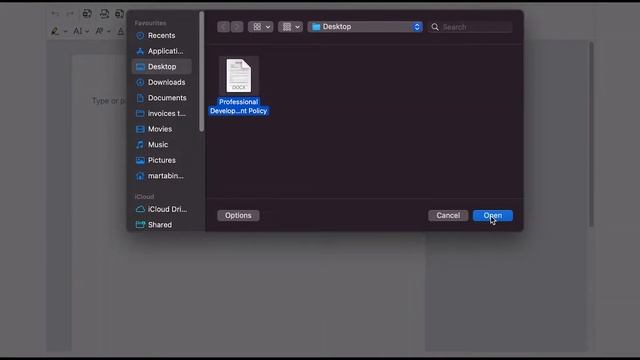Screen dimensions: 640x360
Task: Select the Desktop sidebar location
Action: pyautogui.click(x=162, y=67)
